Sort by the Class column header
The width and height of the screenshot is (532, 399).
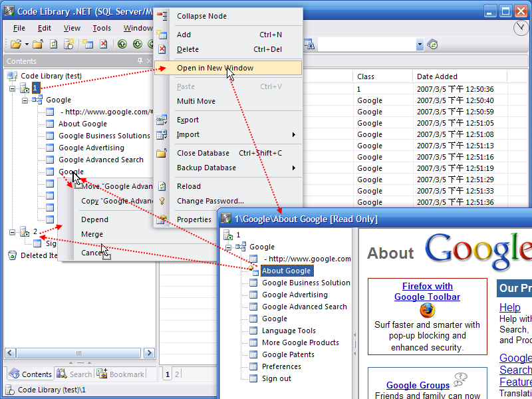[x=383, y=76]
